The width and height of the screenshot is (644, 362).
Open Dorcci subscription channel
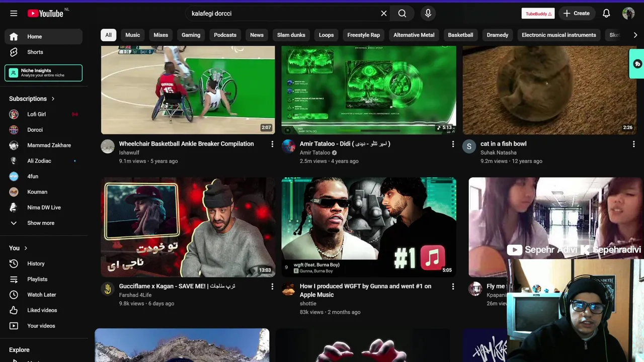(x=44, y=130)
